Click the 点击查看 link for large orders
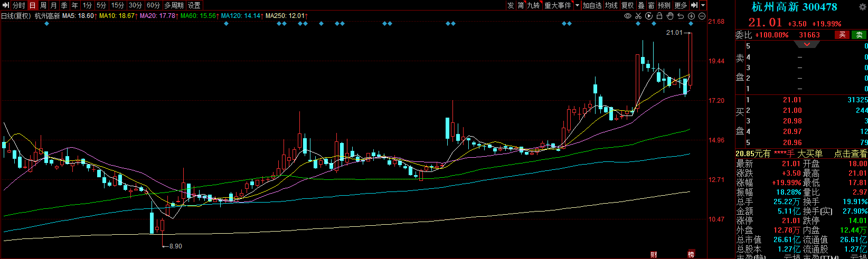Viewport: 868px width, 259px height. coord(850,154)
